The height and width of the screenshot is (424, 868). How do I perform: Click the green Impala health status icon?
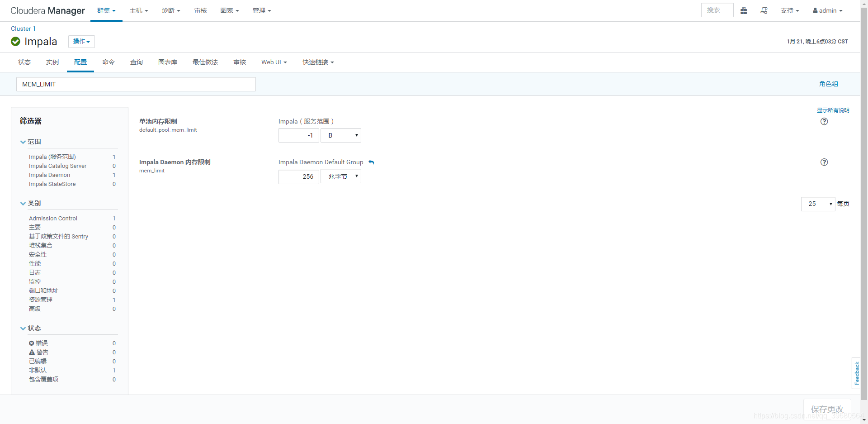pyautogui.click(x=15, y=42)
